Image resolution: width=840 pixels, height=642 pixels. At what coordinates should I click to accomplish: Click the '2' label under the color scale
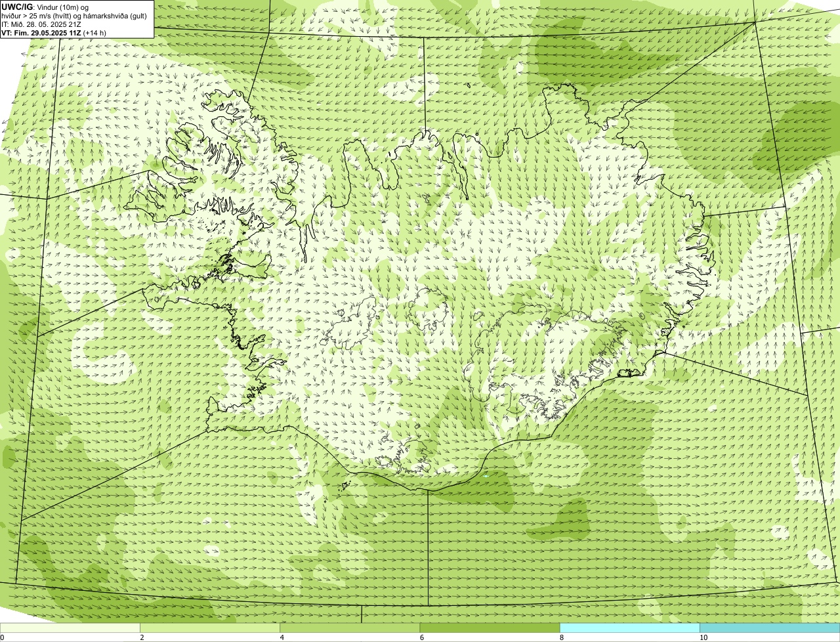pos(142,637)
